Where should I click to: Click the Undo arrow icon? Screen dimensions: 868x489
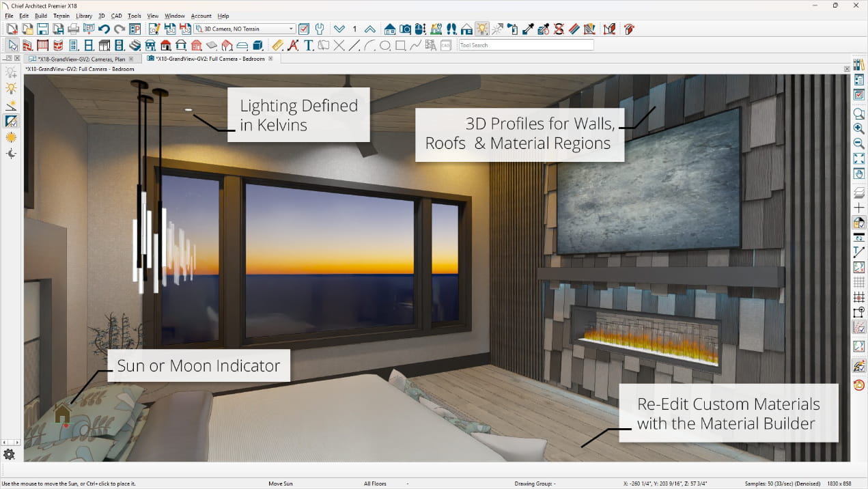point(104,29)
